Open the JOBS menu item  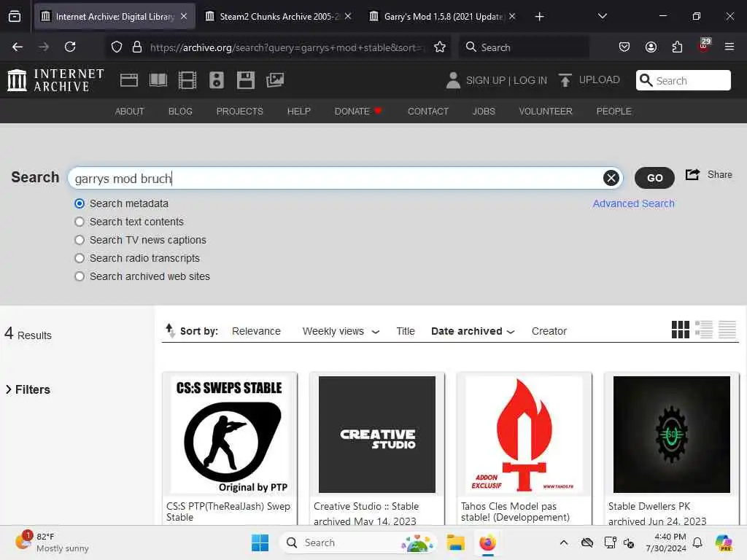tap(484, 112)
